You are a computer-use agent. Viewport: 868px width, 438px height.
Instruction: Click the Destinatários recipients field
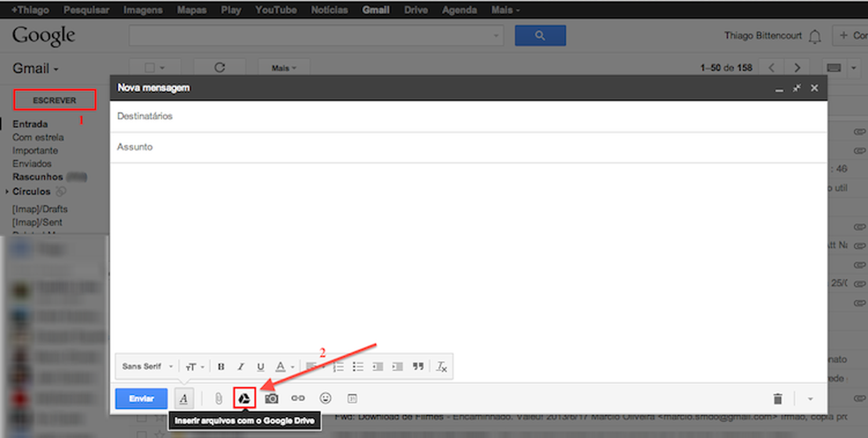pos(468,117)
